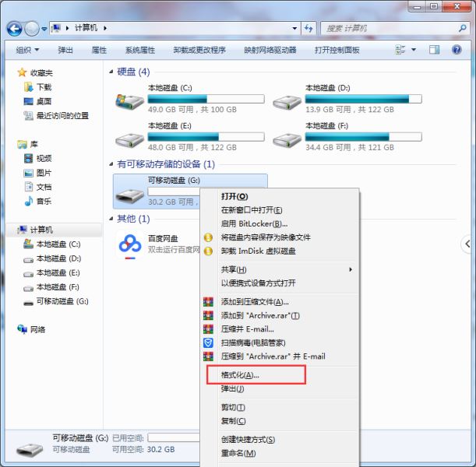Open 桌面 in the sidebar
Image resolution: width=476 pixels, height=467 pixels.
[38, 101]
